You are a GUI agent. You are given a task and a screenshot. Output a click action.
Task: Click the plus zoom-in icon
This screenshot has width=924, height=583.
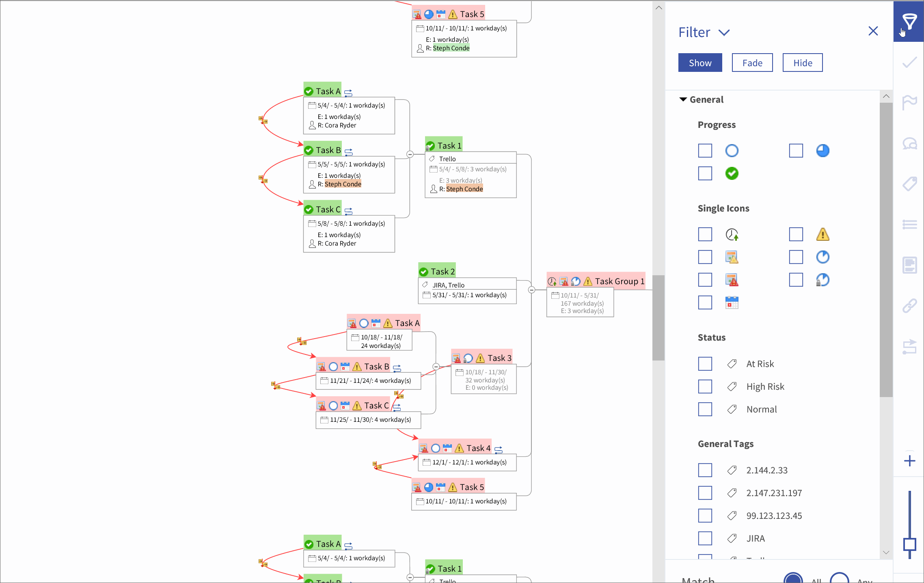tap(909, 461)
